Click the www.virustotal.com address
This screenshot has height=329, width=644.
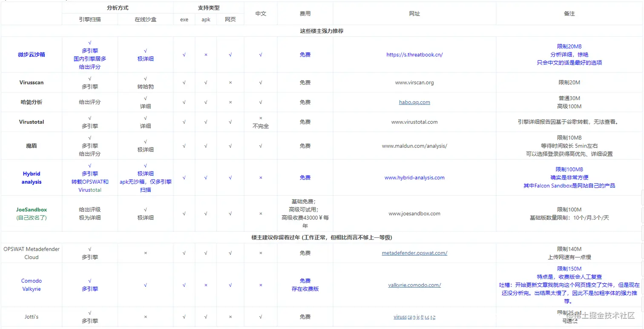pos(414,122)
